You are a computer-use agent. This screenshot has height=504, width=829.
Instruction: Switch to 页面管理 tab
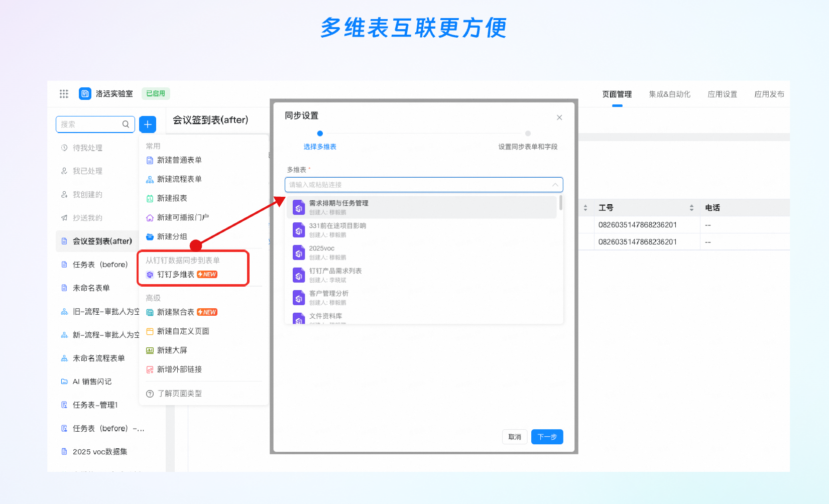point(617,94)
